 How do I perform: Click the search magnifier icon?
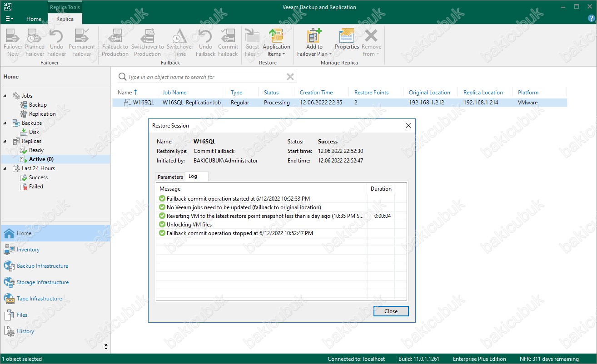(122, 77)
